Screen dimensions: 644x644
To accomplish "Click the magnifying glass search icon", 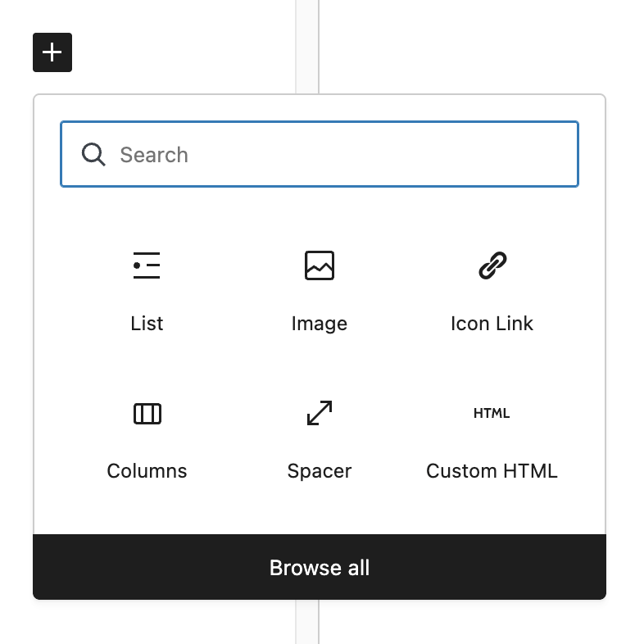I will 93,154.
